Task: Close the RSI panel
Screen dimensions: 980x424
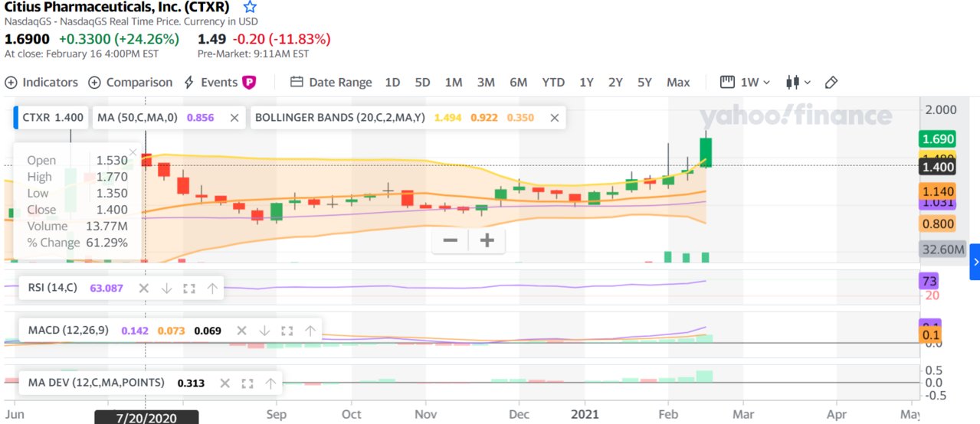Action: click(143, 289)
